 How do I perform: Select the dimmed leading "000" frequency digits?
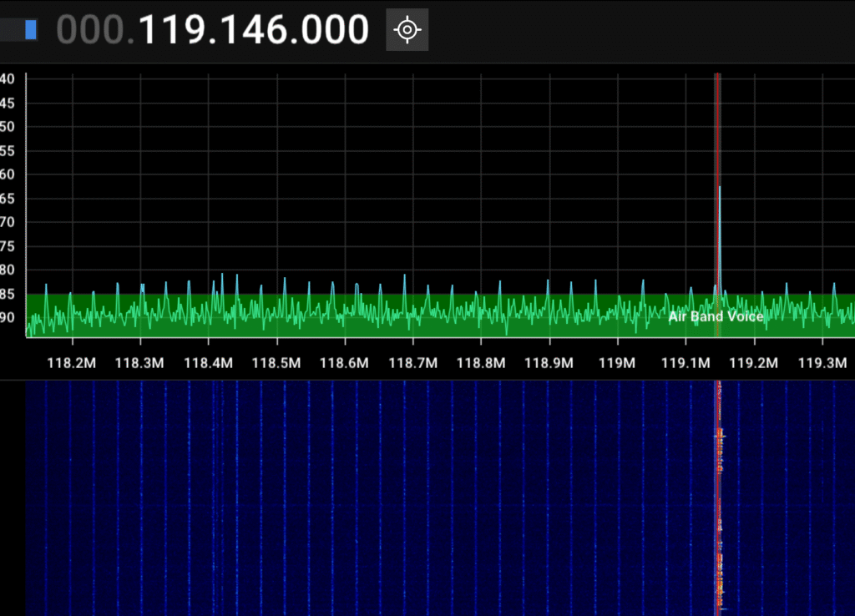pos(90,30)
